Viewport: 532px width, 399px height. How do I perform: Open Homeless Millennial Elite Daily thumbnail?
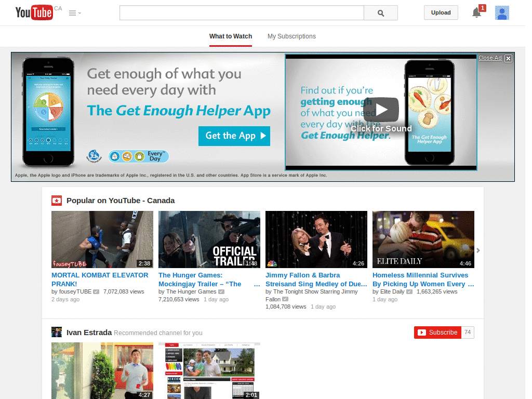click(423, 239)
